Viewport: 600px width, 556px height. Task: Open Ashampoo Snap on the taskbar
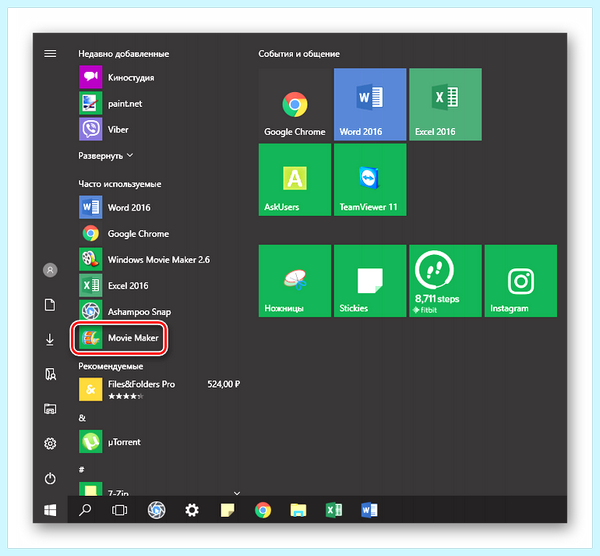[x=157, y=510]
